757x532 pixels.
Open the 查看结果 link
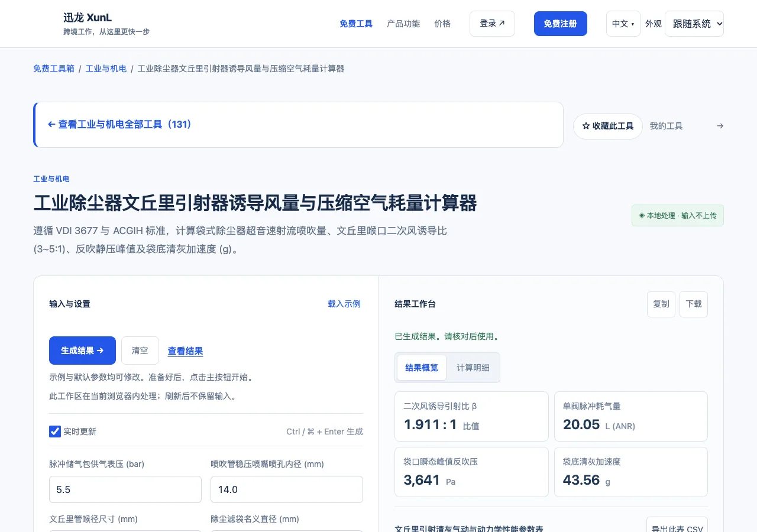(186, 351)
